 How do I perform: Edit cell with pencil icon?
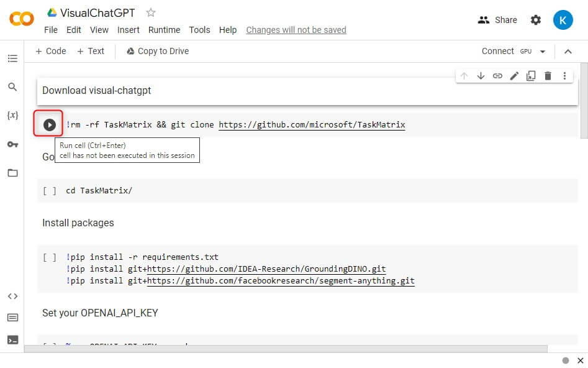pos(514,76)
